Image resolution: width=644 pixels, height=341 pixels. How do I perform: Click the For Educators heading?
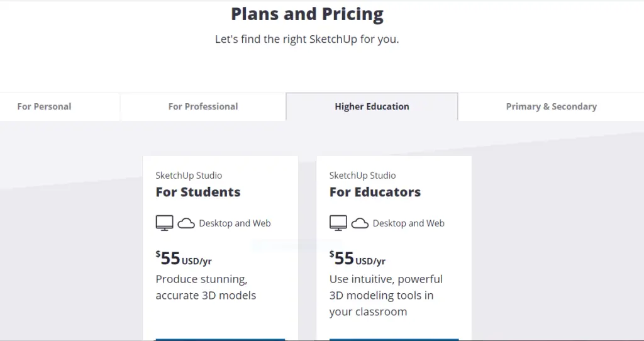[x=375, y=192]
